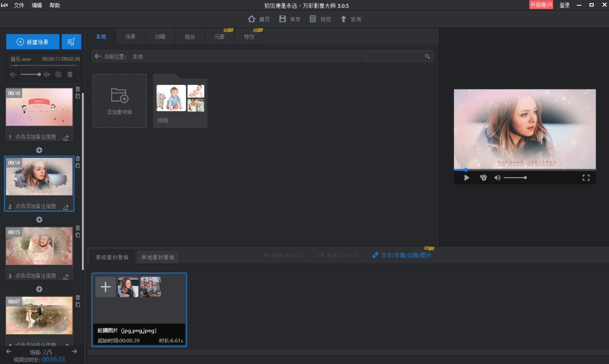Screen dimensions: 609x364
Task: Click 添加素材库 to add library
Action: click(x=120, y=101)
